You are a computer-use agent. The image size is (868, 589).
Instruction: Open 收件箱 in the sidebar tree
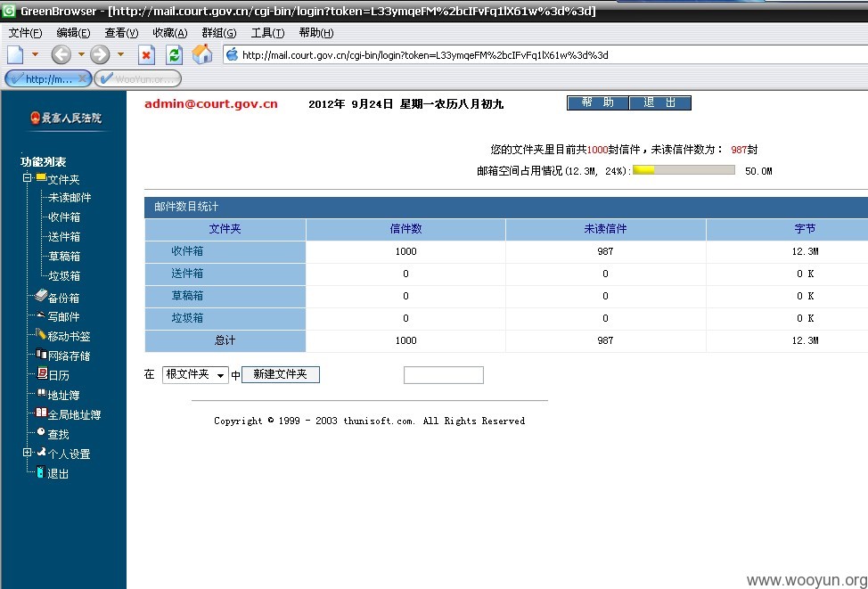[64, 217]
